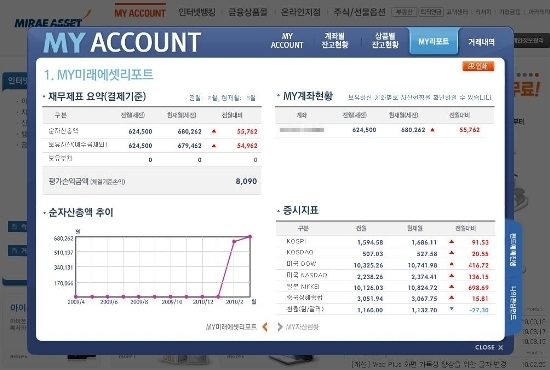550x370 pixels.
Task: Click MY ACCOUNT in the top site menu
Action: (140, 13)
